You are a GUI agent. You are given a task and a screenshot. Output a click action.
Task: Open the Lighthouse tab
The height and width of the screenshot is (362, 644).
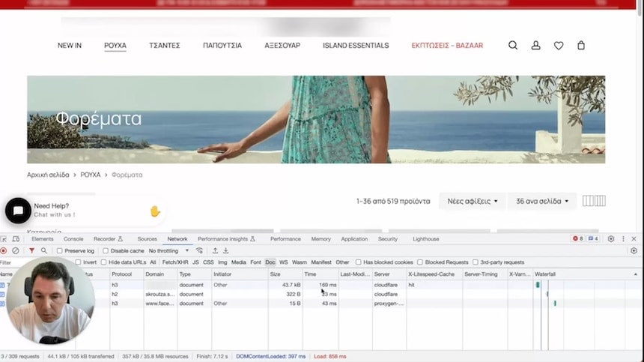tap(425, 239)
